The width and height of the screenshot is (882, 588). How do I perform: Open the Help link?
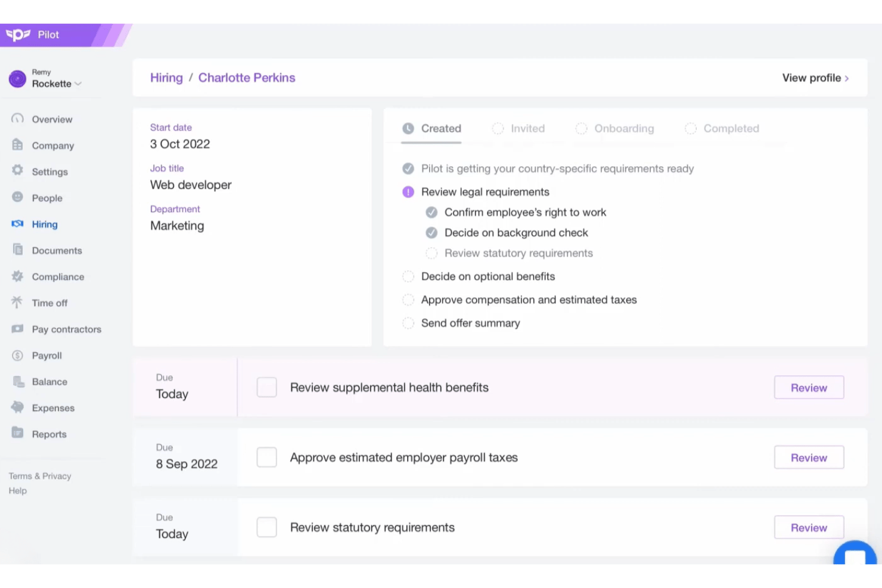[x=18, y=491]
